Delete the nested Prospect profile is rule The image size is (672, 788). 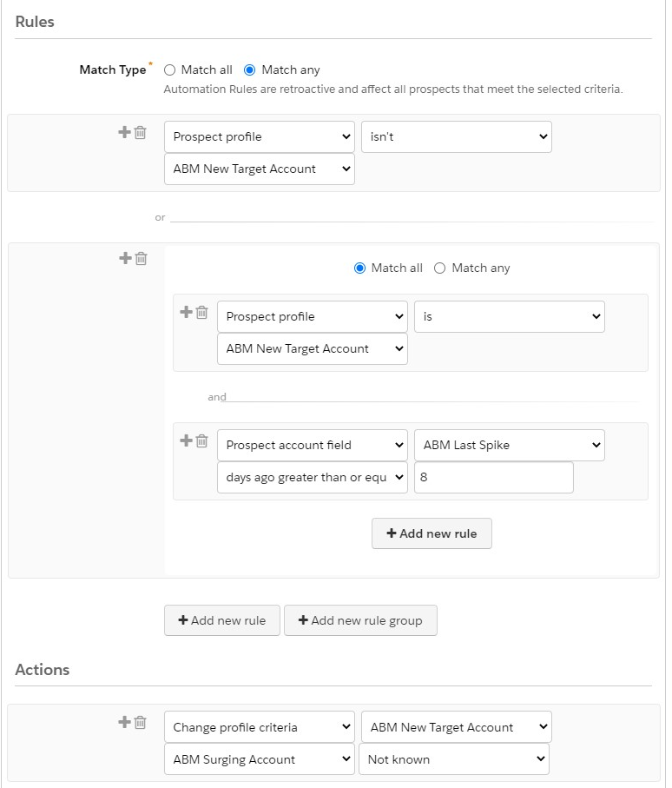[x=201, y=313]
